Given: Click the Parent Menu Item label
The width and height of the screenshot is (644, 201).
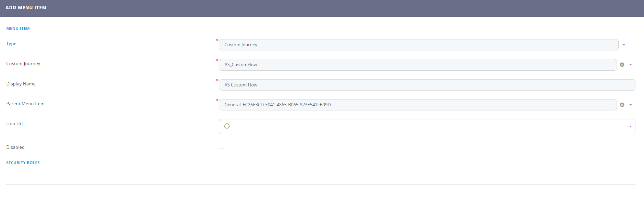Looking at the screenshot, I should [25, 104].
